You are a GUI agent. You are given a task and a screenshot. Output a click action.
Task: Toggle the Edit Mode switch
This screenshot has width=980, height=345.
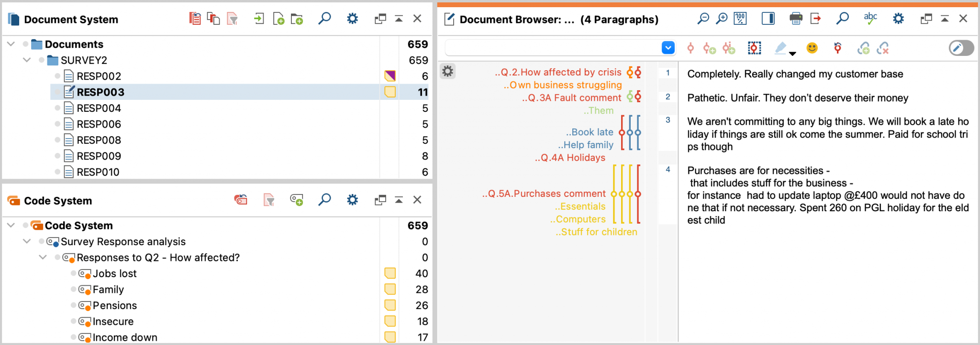click(961, 48)
